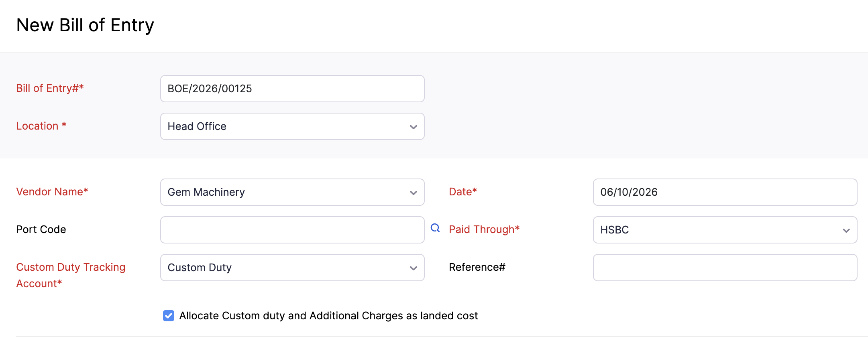Click the Date* label
The width and height of the screenshot is (868, 349).
coord(463,192)
